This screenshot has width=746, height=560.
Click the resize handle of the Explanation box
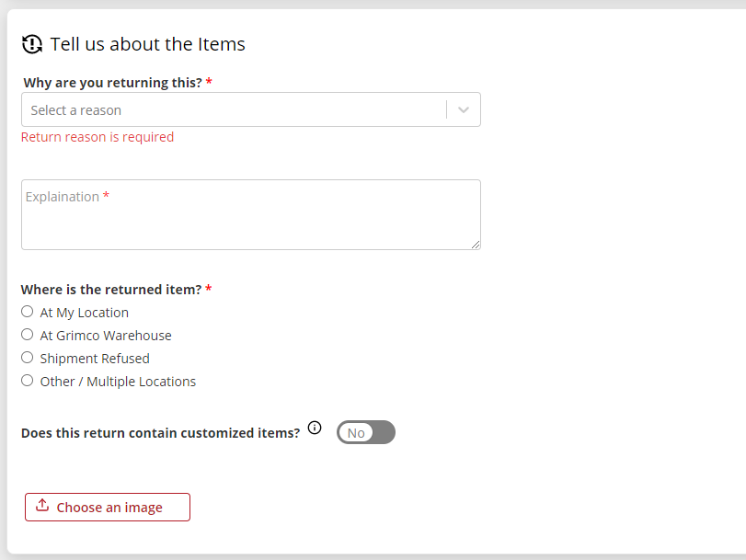(476, 245)
